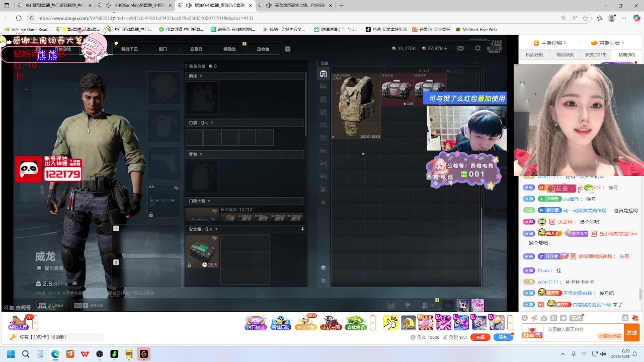Expand the activity list arrow after 森林物语
644x362 pixels.
pyautogui.click(x=373, y=323)
